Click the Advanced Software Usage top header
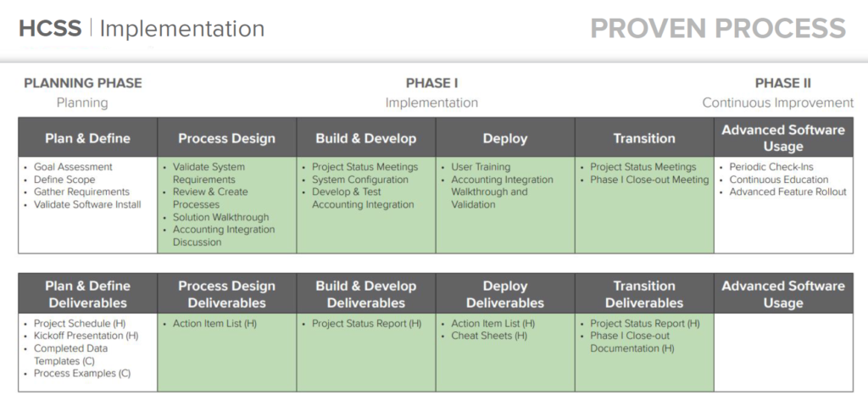Screen dimensions: 868x400 pos(782,138)
